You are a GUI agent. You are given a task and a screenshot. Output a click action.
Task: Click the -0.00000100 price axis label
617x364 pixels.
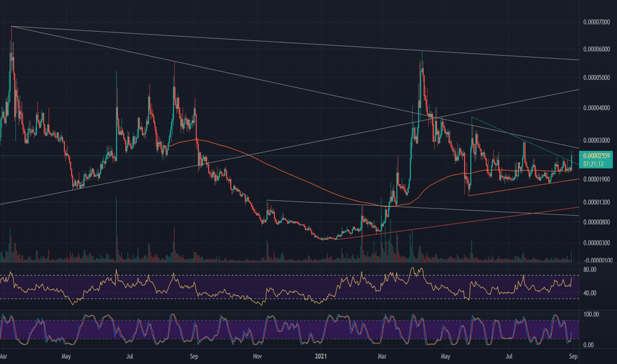tap(597, 261)
